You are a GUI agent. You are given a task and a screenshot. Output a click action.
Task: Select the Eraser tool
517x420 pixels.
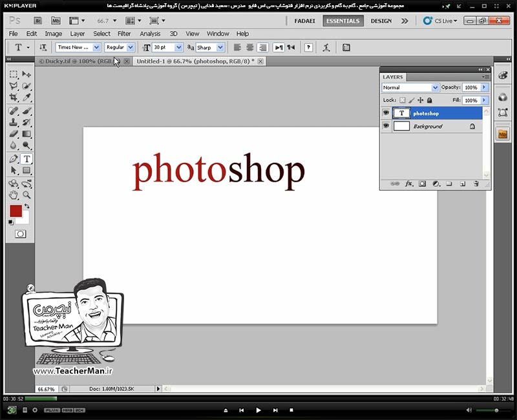[x=14, y=134]
